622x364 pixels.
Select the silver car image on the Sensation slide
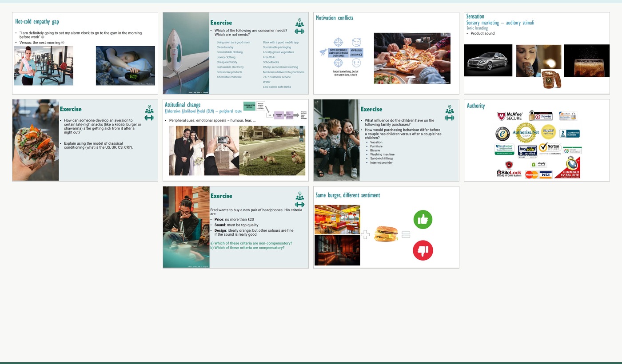[488, 60]
